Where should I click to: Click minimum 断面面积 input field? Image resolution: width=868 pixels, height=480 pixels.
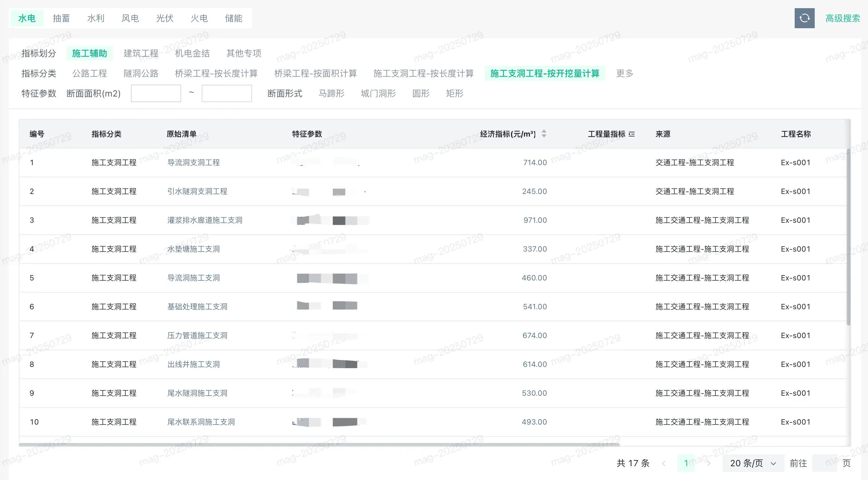click(x=156, y=93)
